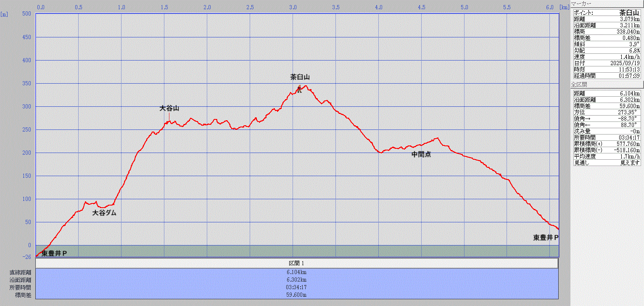Click the 茶臼山 peak label on the graph

[x=300, y=77]
